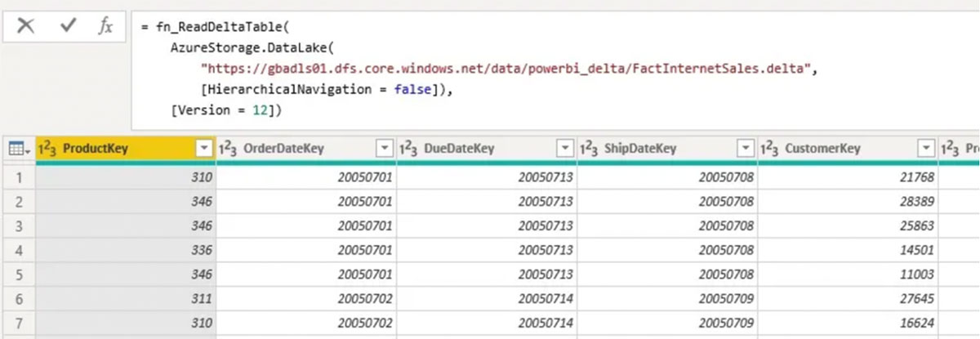The height and width of the screenshot is (339, 980).
Task: Open ShipDateKey column filter dropdown
Action: [745, 149]
